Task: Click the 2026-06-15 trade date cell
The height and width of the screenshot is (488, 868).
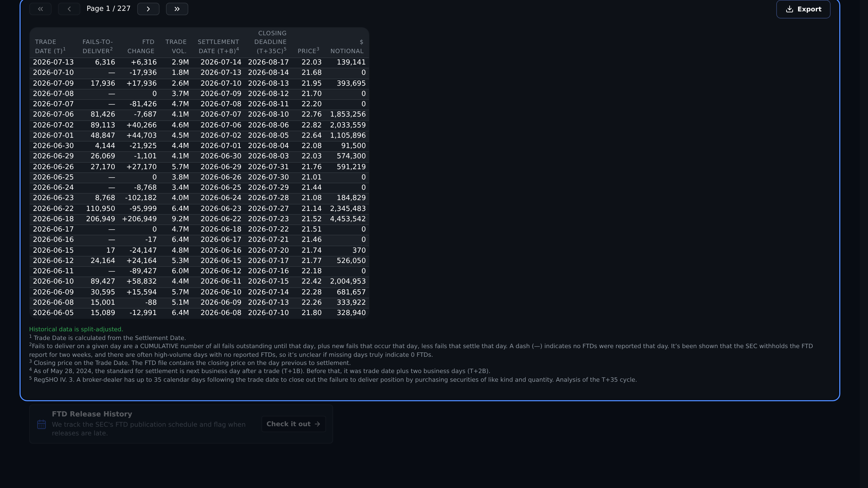Action: point(53,251)
